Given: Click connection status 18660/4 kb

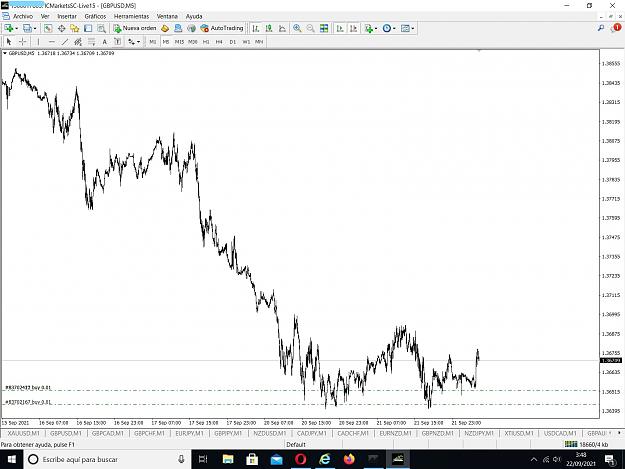Looking at the screenshot, I should click(x=587, y=444).
